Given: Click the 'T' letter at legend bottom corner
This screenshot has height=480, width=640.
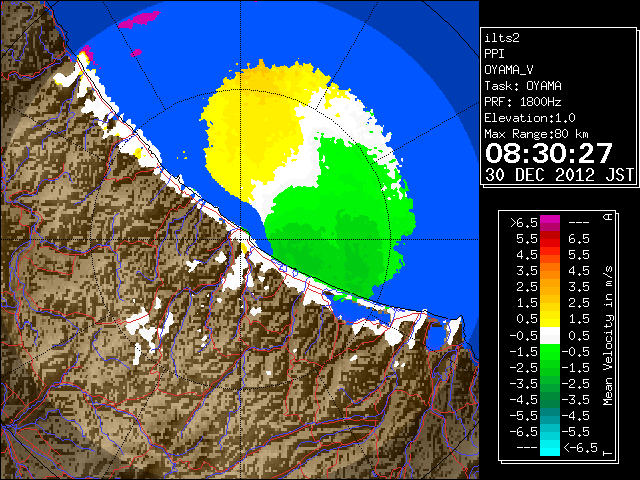Looking at the screenshot, I should [608, 453].
